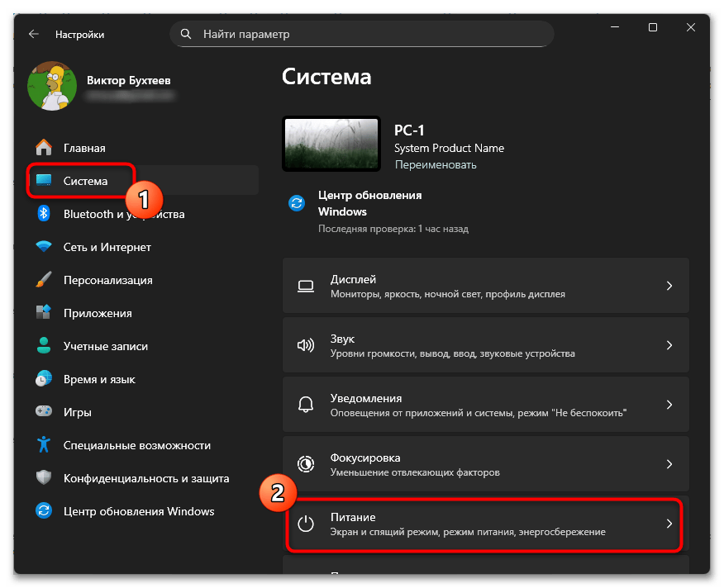Click the Звук speaker icon

pos(306,345)
